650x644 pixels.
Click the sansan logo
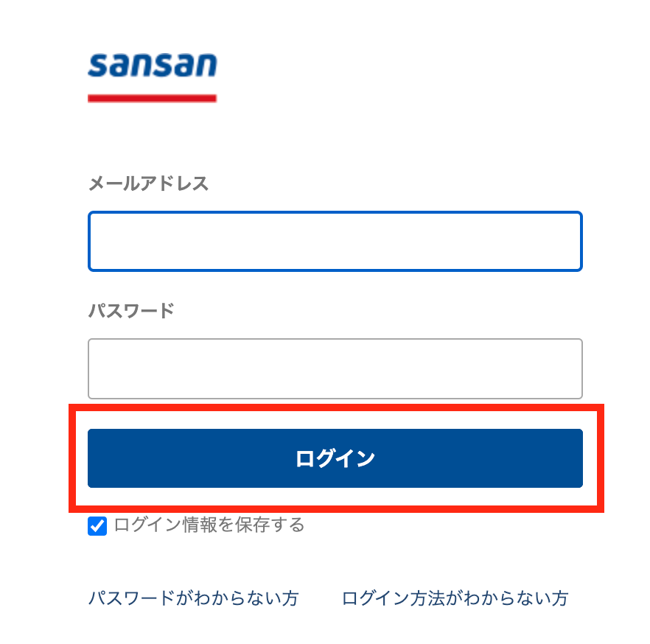[152, 66]
